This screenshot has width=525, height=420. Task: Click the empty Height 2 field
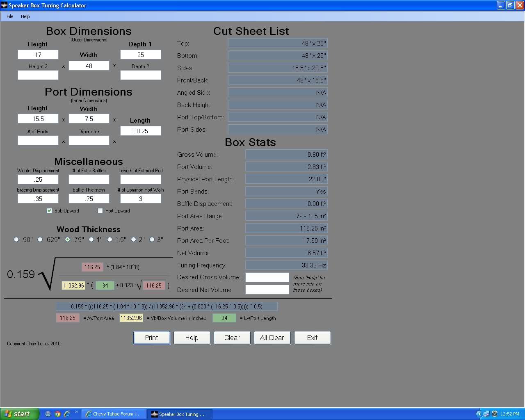[x=38, y=75]
